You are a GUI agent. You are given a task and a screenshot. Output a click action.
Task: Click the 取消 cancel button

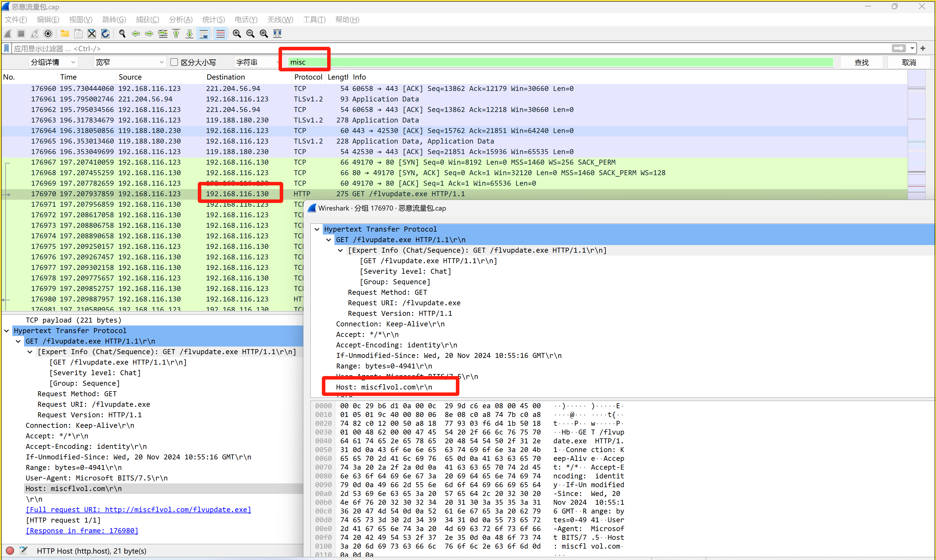(x=908, y=62)
